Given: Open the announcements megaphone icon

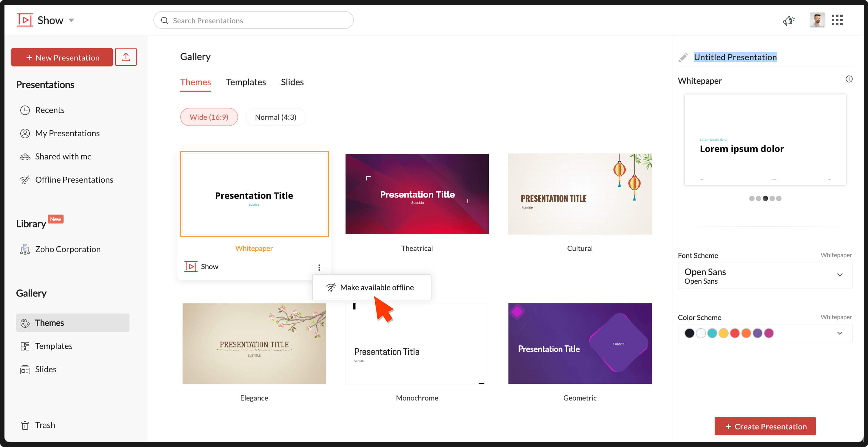Looking at the screenshot, I should pyautogui.click(x=788, y=21).
